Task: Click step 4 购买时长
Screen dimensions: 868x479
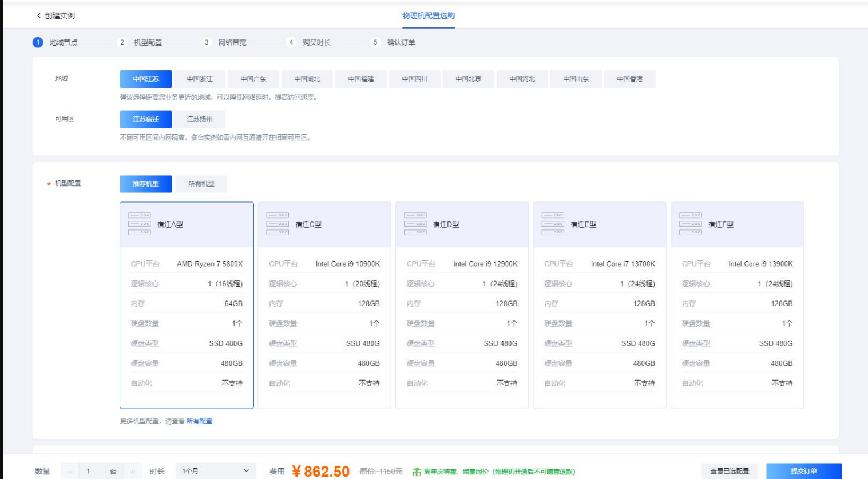Action: 308,42
